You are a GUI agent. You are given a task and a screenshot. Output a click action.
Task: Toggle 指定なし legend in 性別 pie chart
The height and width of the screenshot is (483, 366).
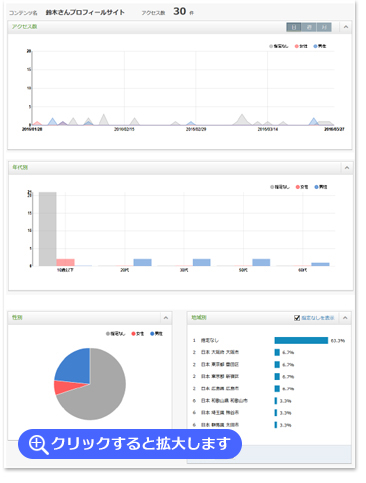(115, 334)
